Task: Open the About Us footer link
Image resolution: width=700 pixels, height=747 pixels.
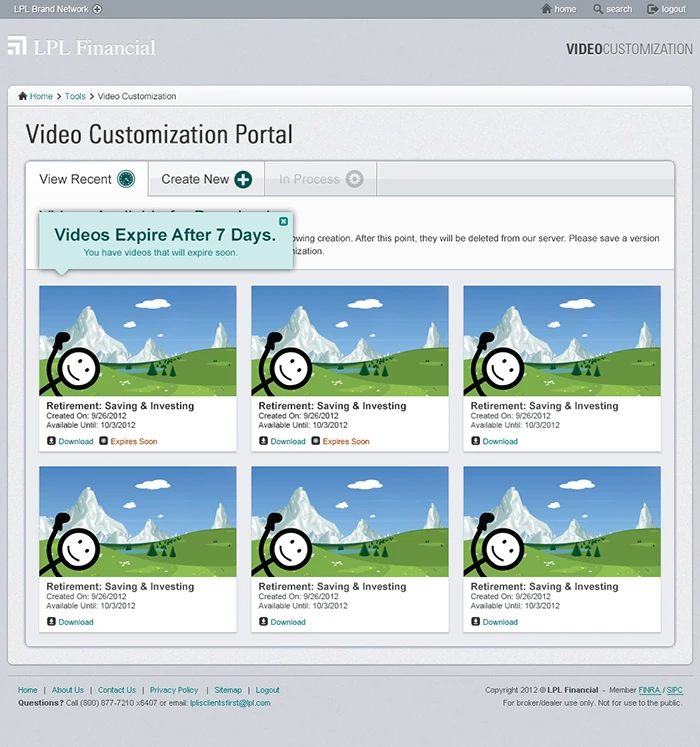Action: [x=68, y=690]
